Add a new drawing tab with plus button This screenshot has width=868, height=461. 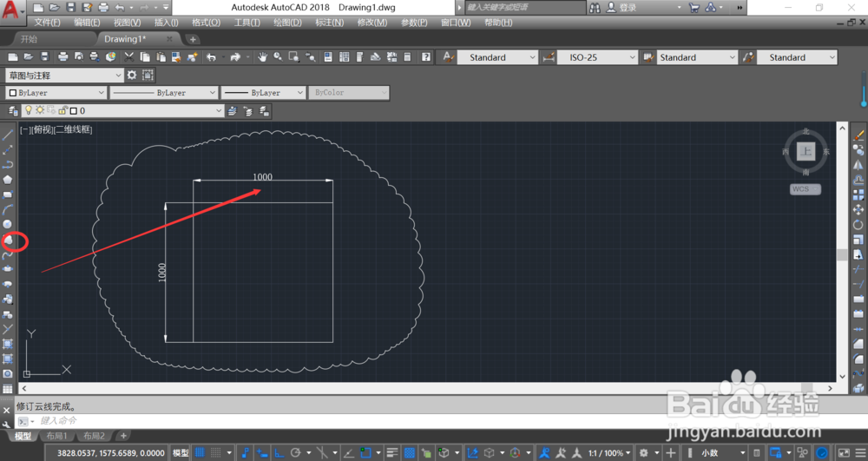193,39
